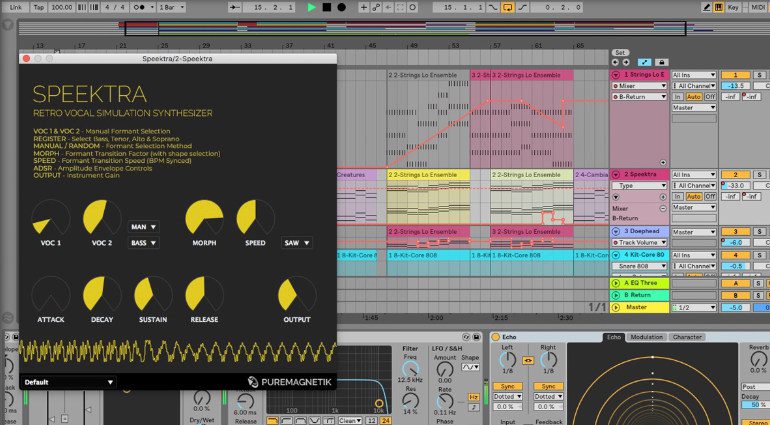This screenshot has width=770, height=425.
Task: Click the Tap tempo button
Action: [x=37, y=7]
